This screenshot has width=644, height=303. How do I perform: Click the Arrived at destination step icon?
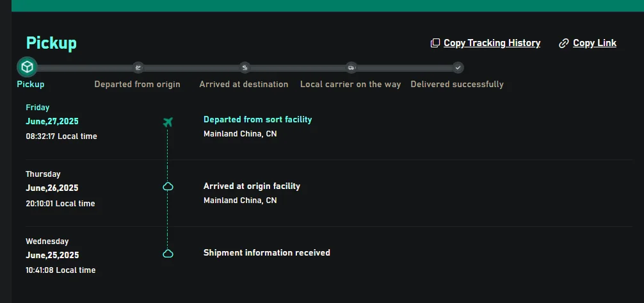coord(245,67)
